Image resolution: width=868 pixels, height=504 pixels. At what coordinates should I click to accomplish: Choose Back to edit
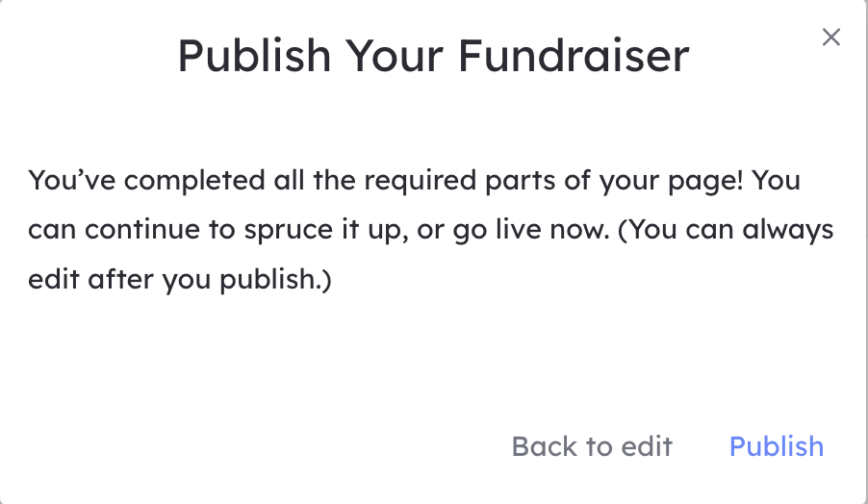coord(592,446)
